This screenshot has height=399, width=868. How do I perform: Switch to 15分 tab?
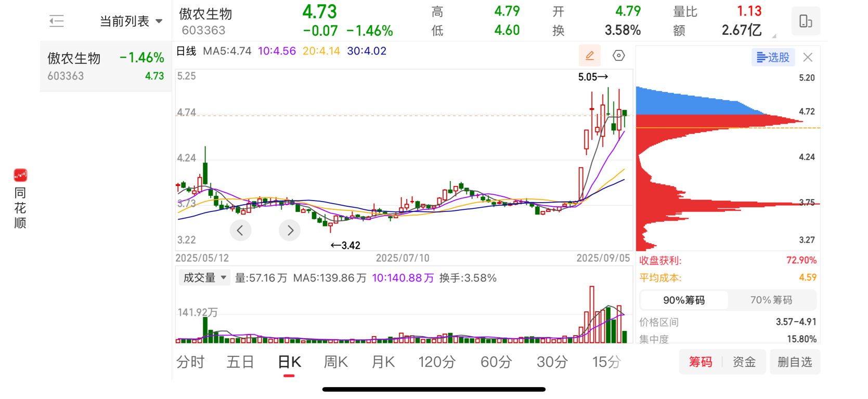pos(606,362)
